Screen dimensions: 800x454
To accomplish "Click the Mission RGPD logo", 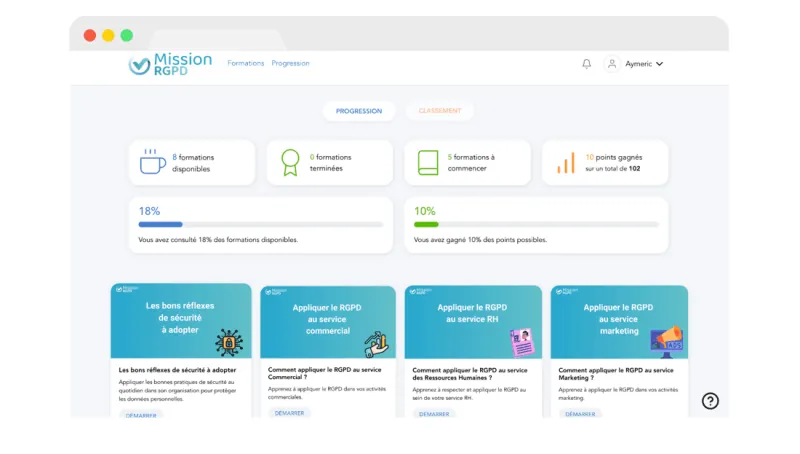I will pos(170,64).
